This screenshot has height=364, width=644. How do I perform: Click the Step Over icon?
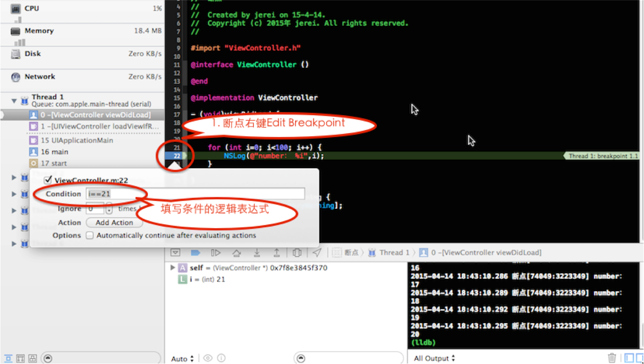click(236, 252)
